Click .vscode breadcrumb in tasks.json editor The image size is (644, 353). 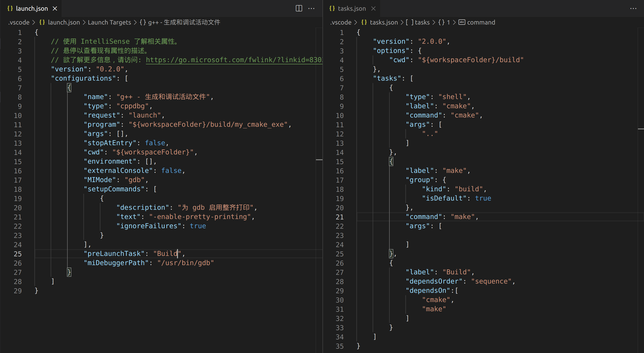[341, 22]
